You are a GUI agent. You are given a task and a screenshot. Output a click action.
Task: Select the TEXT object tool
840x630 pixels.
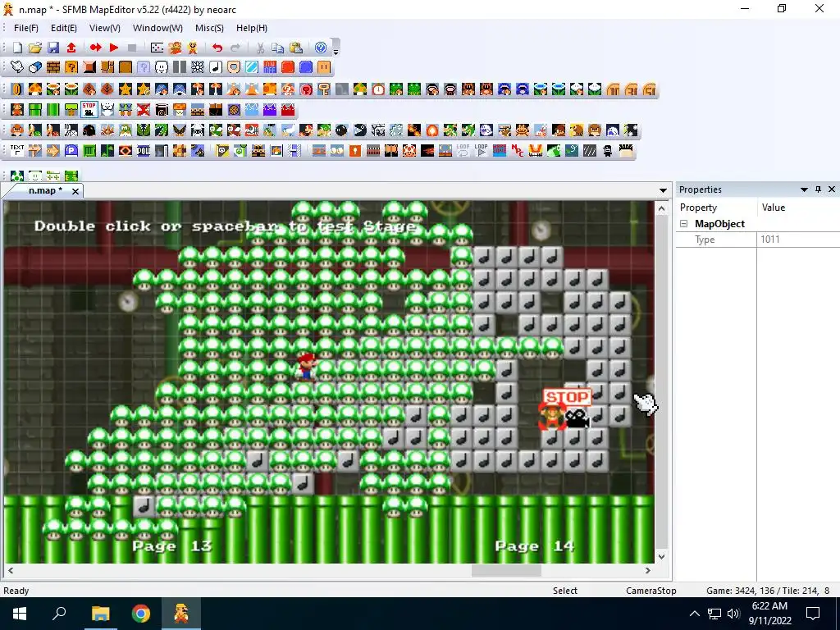pos(17,151)
